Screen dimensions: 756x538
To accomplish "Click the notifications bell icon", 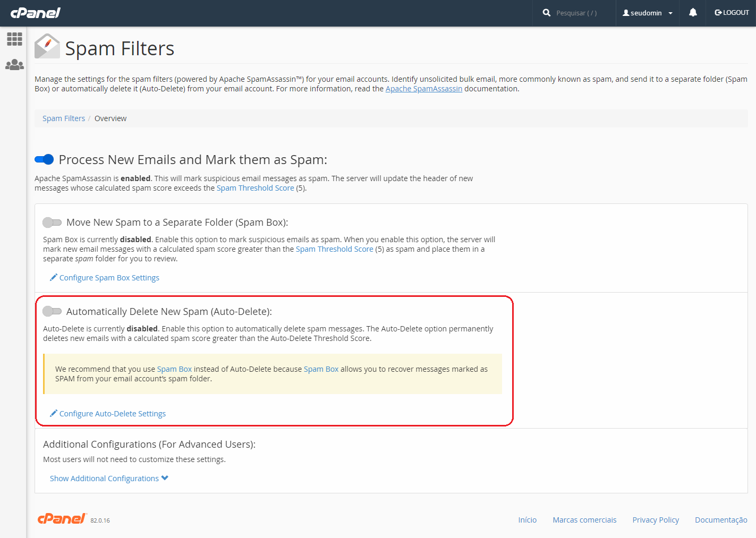I will click(x=693, y=13).
